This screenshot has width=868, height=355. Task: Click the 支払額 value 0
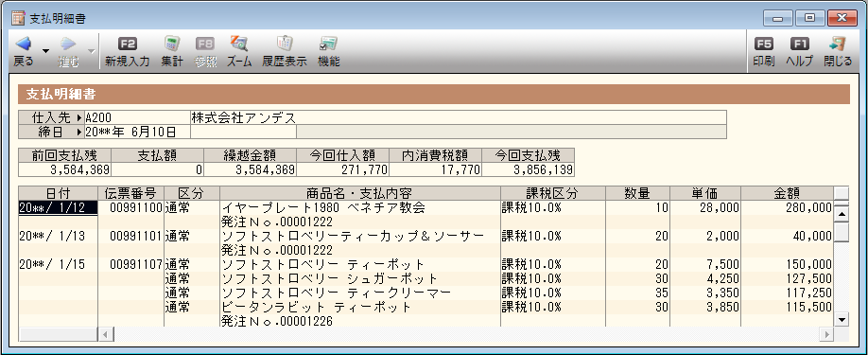pyautogui.click(x=158, y=169)
